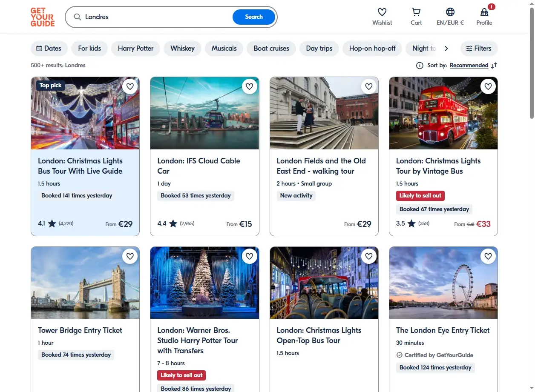535x392 pixels.
Task: Select the Whiskey filter chip
Action: tap(182, 49)
